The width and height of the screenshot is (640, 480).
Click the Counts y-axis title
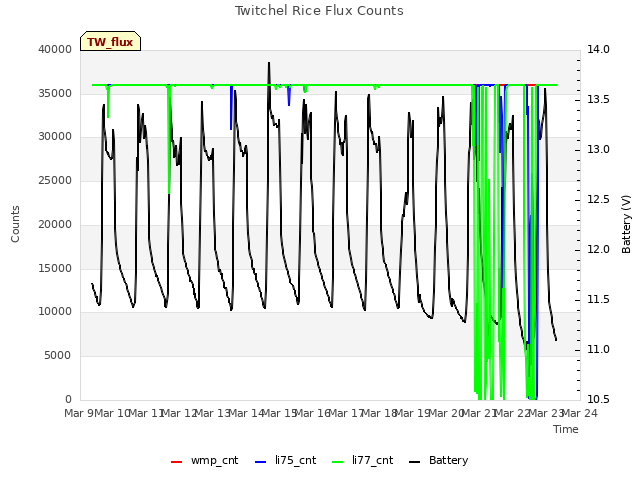(15, 224)
